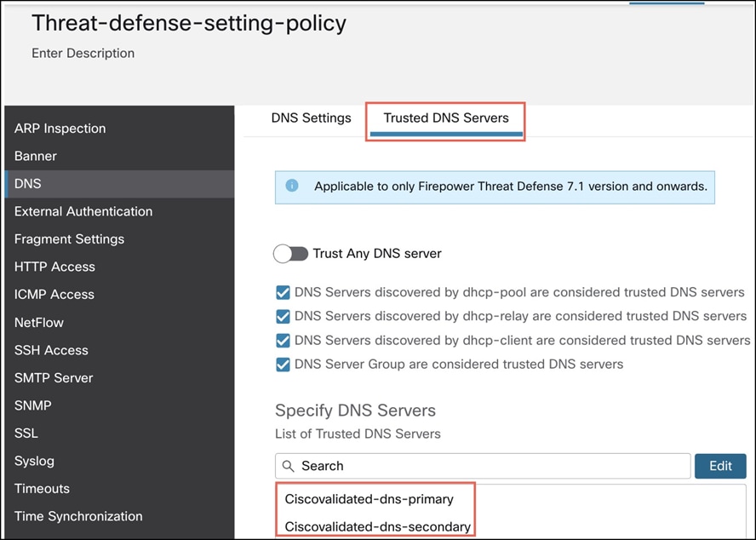Uncheck dhcp-pool trusted DNS servers checkbox
Screen dimensions: 756x540
pyautogui.click(x=283, y=293)
